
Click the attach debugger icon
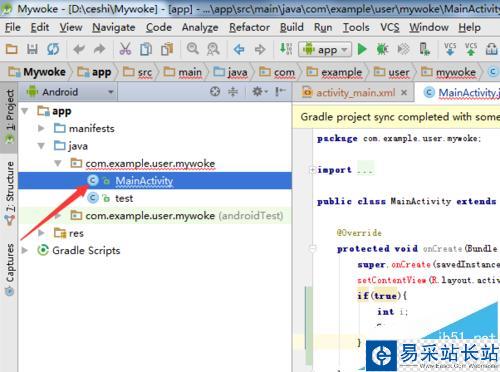click(403, 49)
